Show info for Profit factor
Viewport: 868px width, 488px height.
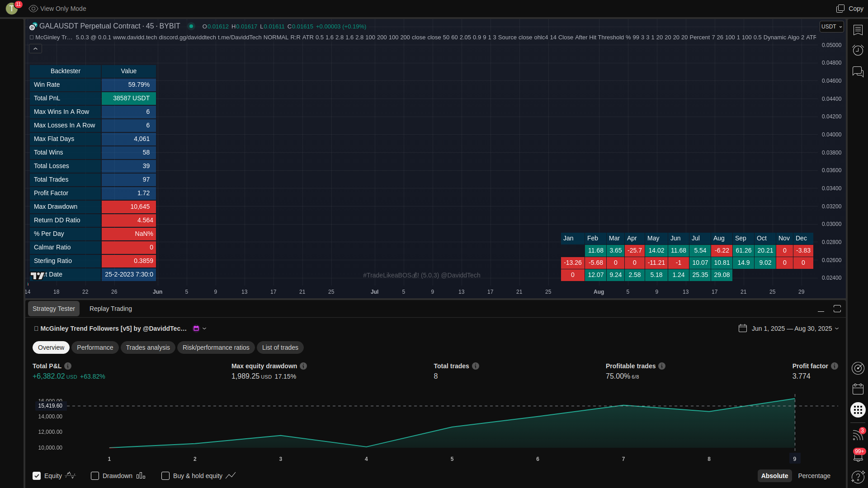[835, 366]
